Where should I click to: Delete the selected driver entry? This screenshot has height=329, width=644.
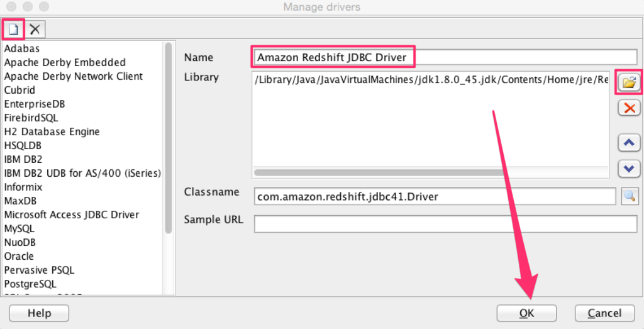(x=35, y=29)
